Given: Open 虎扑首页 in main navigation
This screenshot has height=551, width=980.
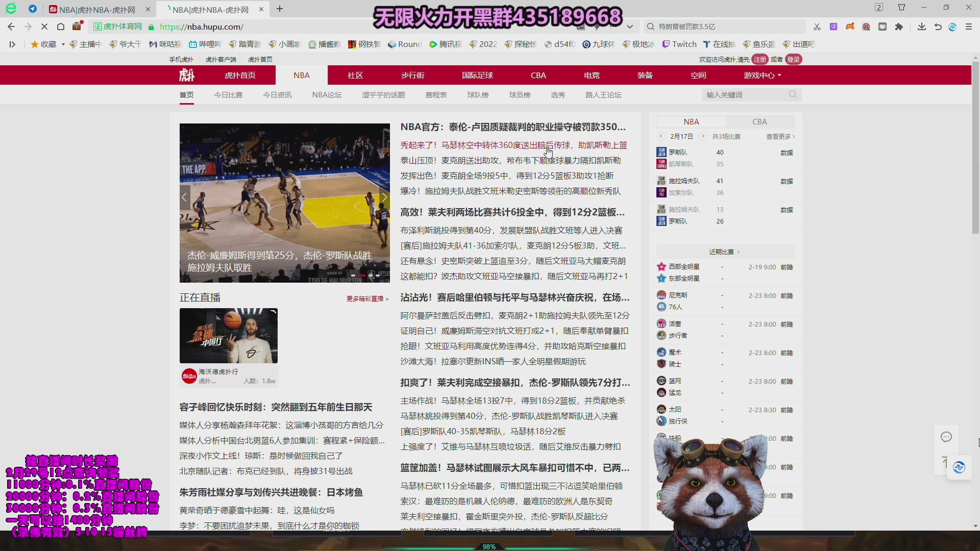Looking at the screenshot, I should [240, 75].
